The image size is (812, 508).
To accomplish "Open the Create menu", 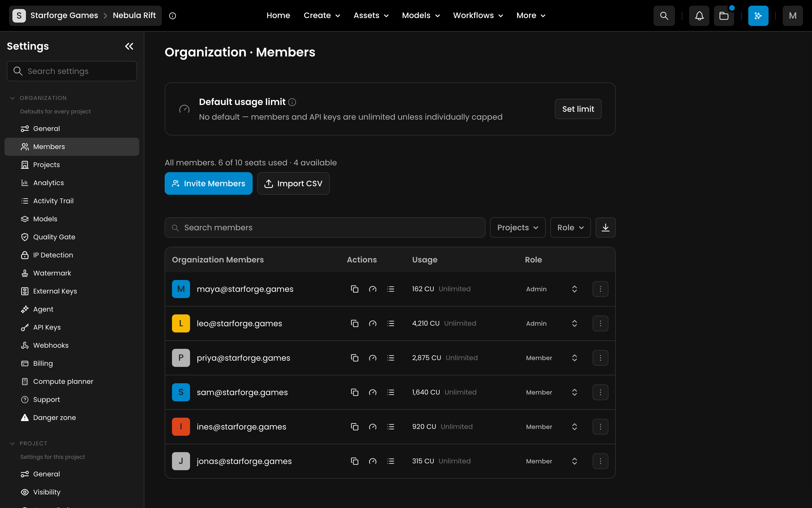I will pyautogui.click(x=321, y=16).
